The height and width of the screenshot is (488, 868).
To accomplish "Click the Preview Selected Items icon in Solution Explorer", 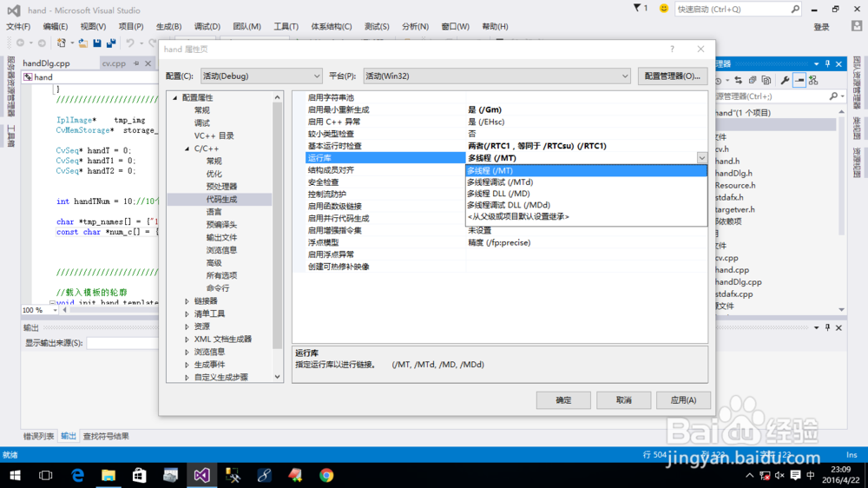I will pyautogui.click(x=799, y=80).
